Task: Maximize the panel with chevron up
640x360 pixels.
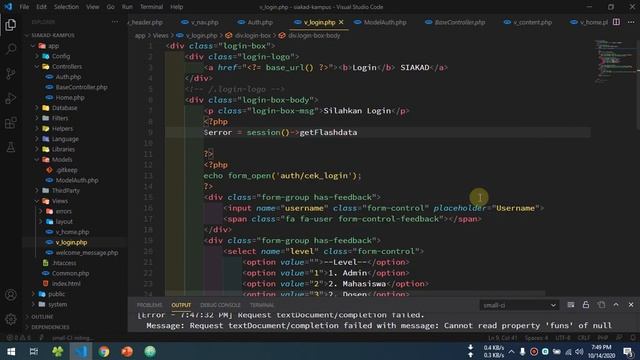Action: [616, 305]
